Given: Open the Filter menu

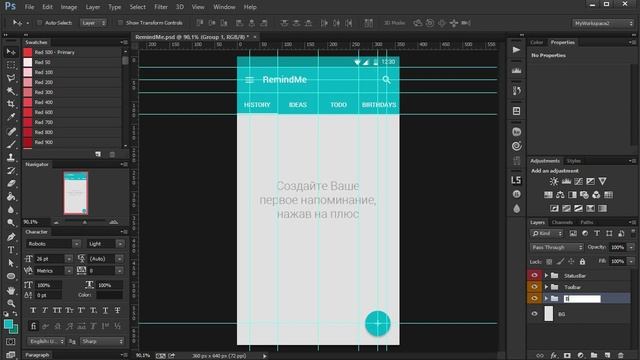Looking at the screenshot, I should (161, 7).
